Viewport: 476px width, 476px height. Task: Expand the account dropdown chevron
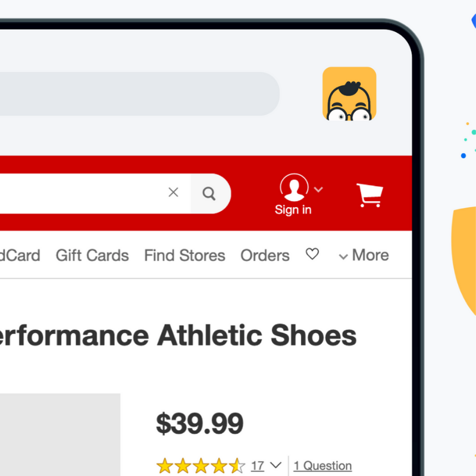(x=318, y=189)
